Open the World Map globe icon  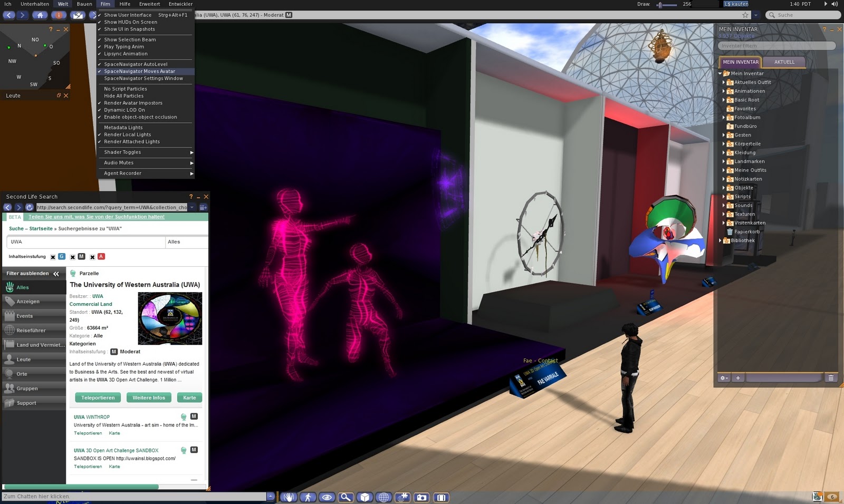[x=383, y=497]
